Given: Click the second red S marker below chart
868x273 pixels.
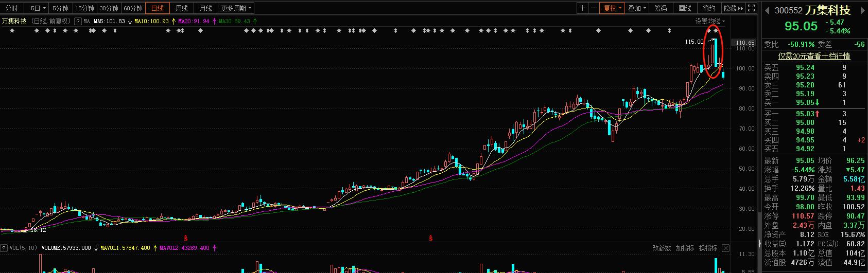Looking at the screenshot, I should (430, 238).
